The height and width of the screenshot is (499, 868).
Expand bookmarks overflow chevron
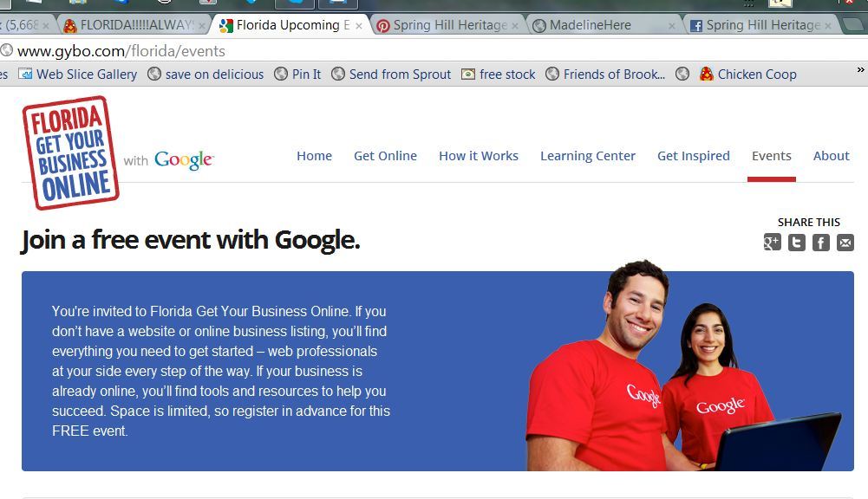click(860, 69)
